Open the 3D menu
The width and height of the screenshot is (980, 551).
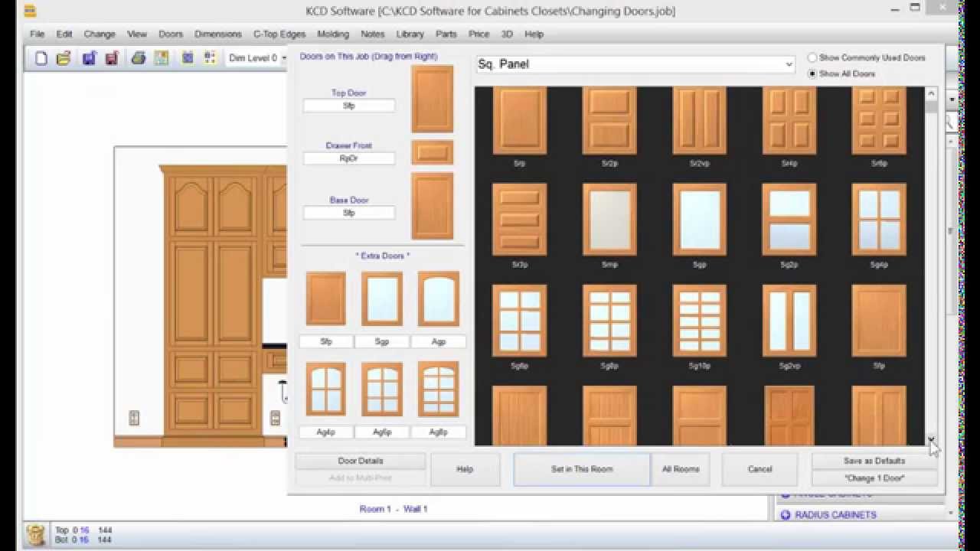(507, 34)
